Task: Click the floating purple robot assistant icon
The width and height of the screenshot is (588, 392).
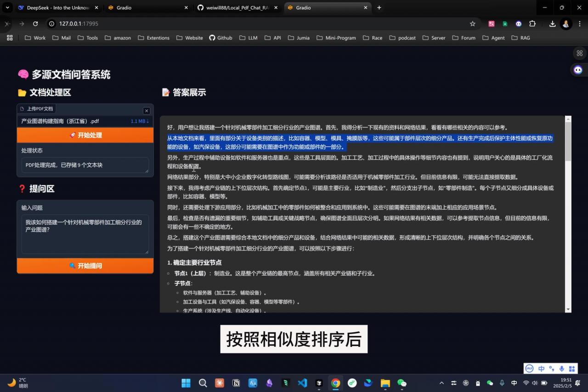Action: click(578, 70)
